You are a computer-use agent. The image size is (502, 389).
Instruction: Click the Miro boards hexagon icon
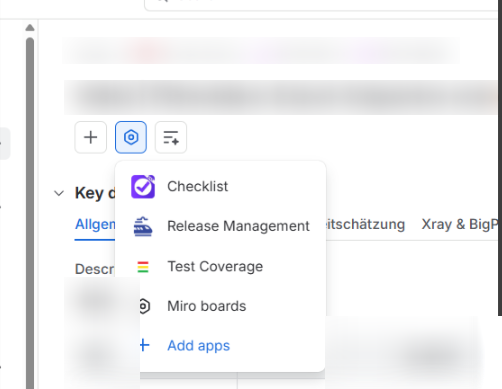pyautogui.click(x=145, y=306)
